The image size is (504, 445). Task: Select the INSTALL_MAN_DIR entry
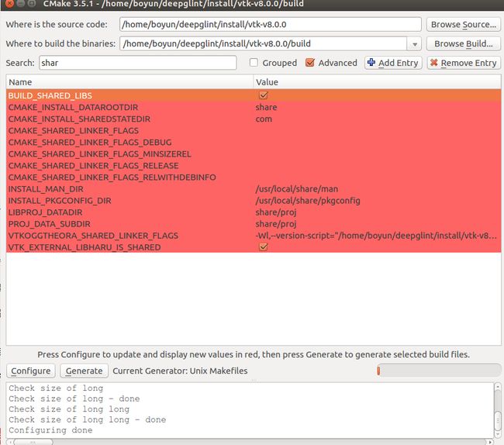[46, 189]
